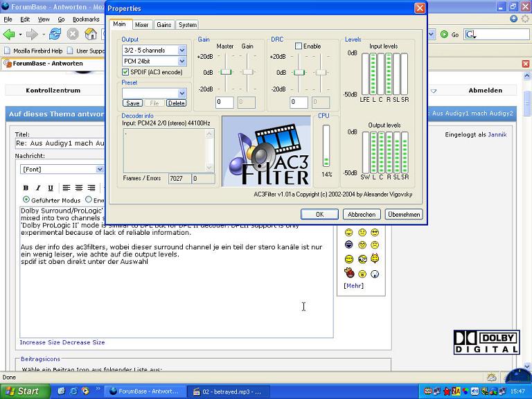Switch to the Gains tab
This screenshot has height=399, width=532.
tap(164, 25)
